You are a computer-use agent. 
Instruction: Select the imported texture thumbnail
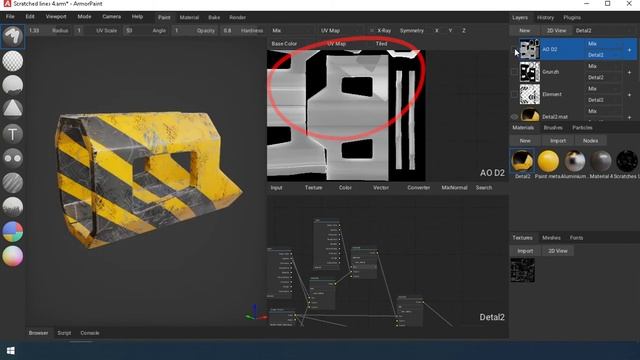(522, 270)
